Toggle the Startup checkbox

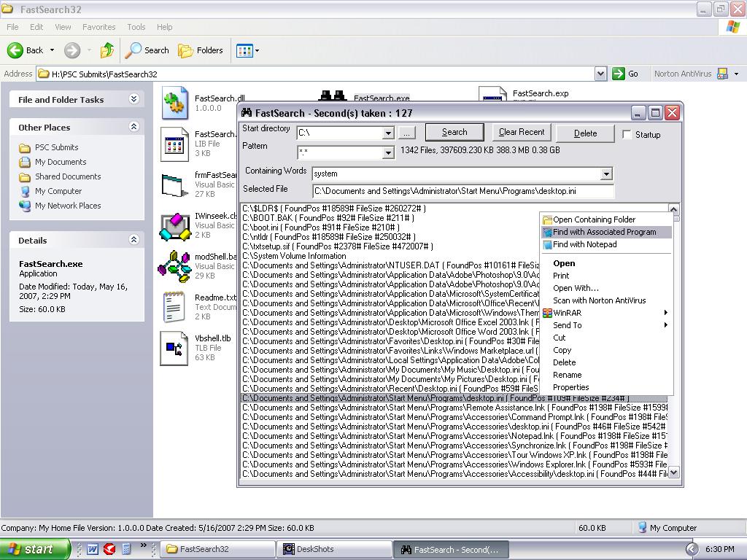click(x=627, y=134)
